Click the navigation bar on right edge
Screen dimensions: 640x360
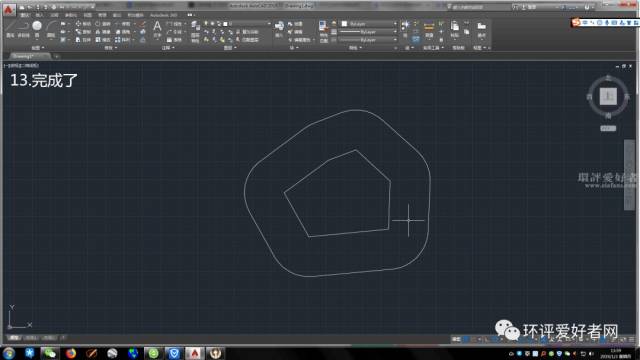pyautogui.click(x=629, y=175)
